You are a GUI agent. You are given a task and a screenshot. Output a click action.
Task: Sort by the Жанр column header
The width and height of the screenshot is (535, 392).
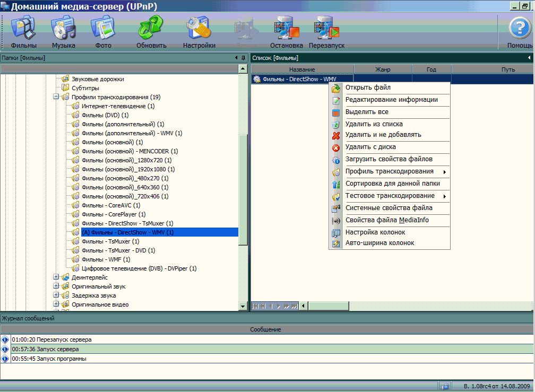click(383, 69)
